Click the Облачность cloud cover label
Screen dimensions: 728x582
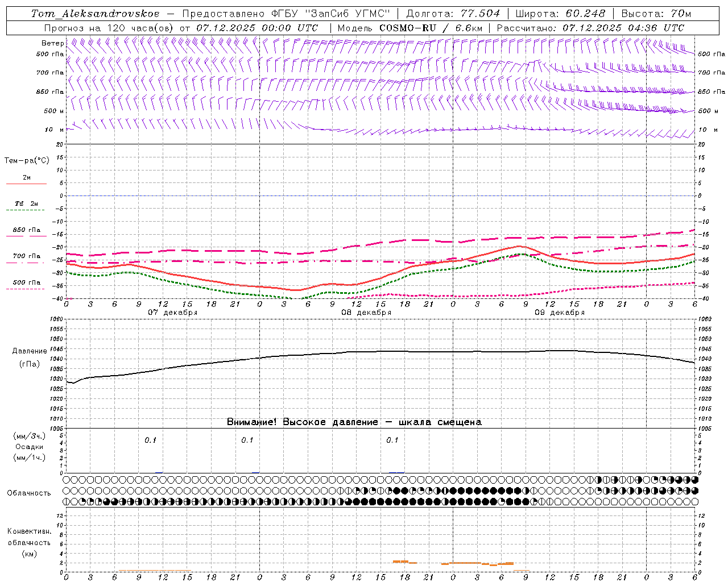coord(29,493)
